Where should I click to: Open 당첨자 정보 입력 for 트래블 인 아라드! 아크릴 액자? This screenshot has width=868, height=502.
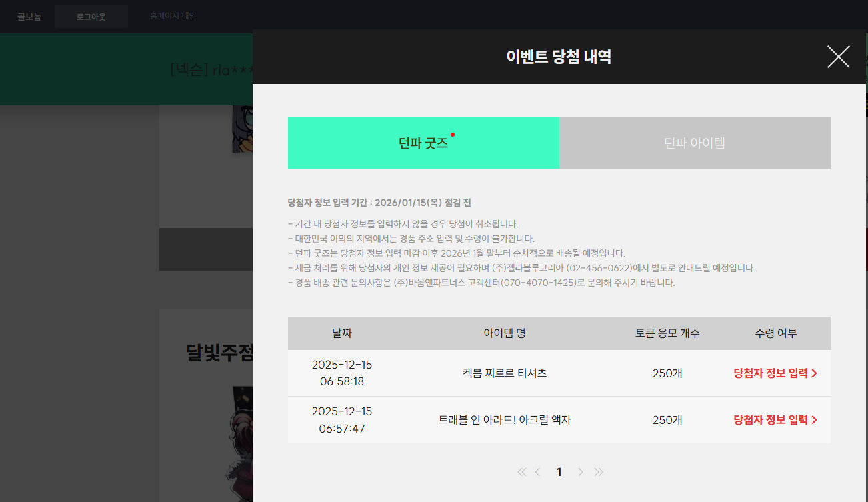(775, 420)
